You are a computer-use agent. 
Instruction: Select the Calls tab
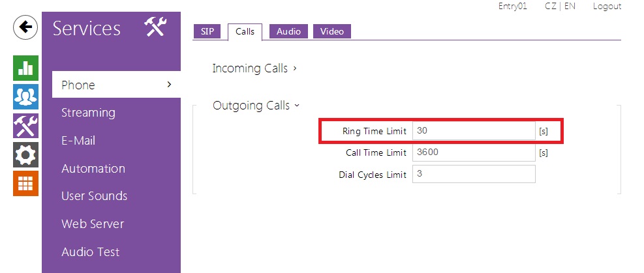[x=245, y=31]
